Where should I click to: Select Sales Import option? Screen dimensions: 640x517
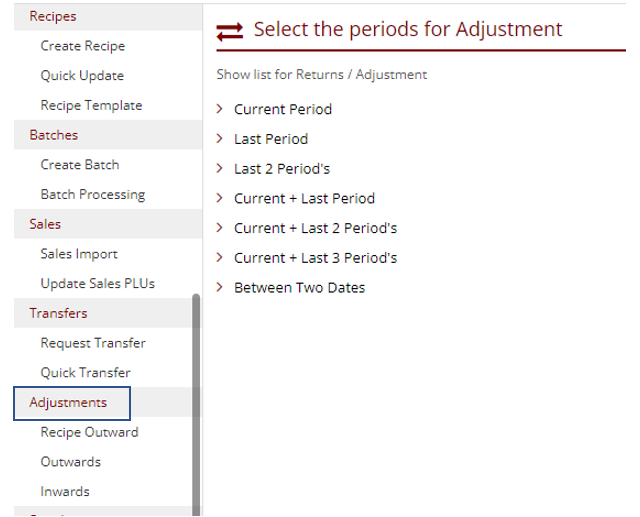(x=79, y=254)
